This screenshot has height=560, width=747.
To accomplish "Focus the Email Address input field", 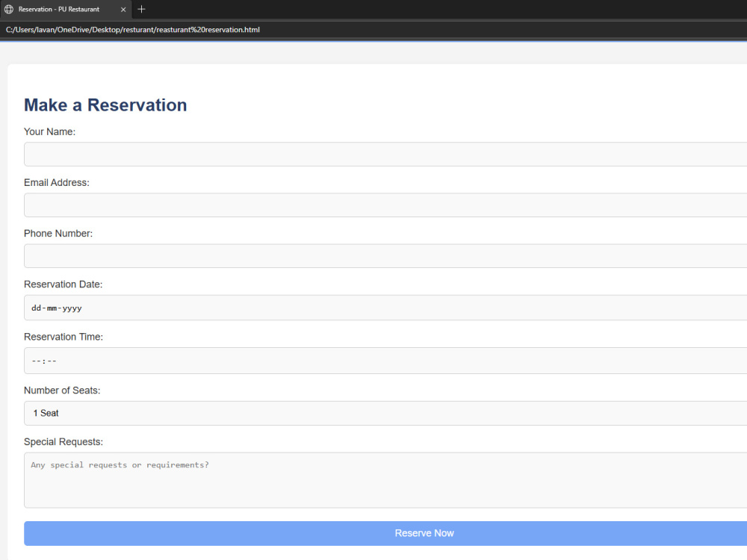I will coord(385,205).
